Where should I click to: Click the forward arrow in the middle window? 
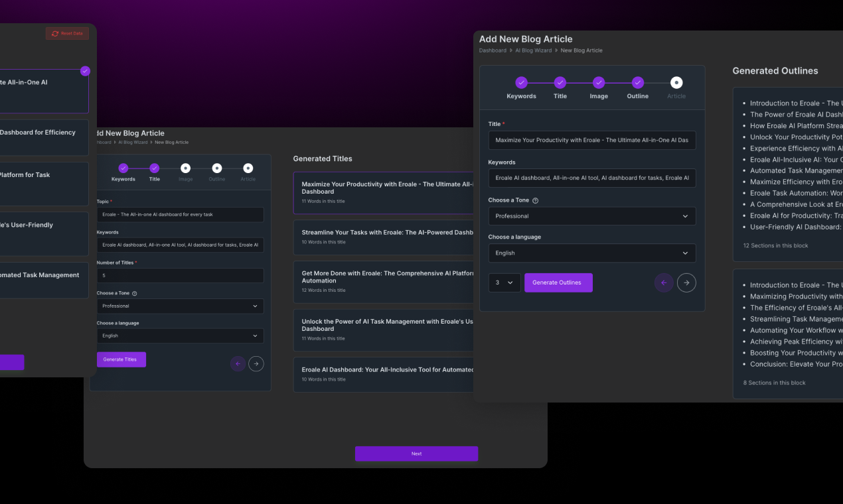(x=256, y=363)
